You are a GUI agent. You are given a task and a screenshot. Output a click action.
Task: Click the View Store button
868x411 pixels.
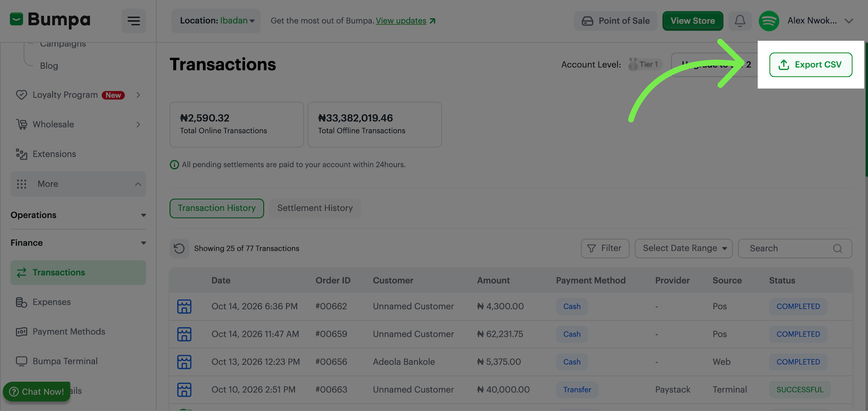coord(693,21)
